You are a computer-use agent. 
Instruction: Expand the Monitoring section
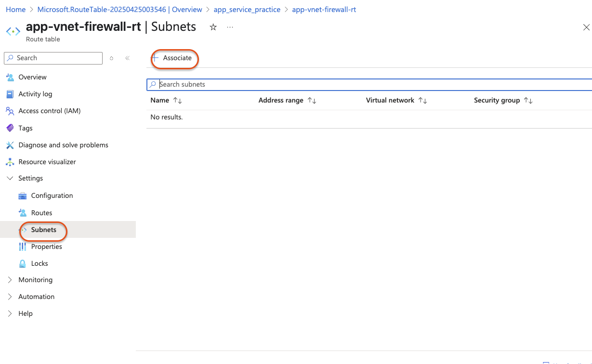pos(10,280)
